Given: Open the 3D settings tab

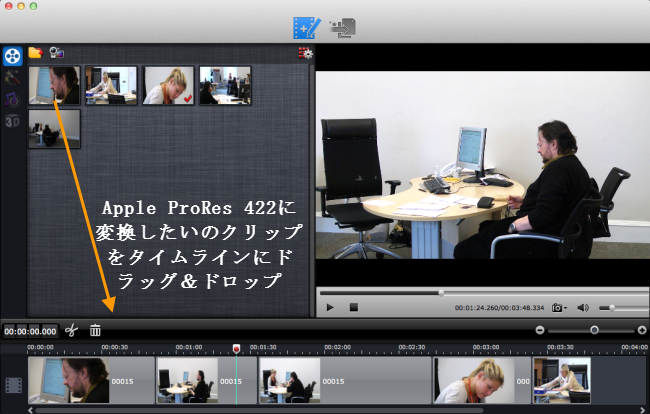Looking at the screenshot, I should click(12, 121).
